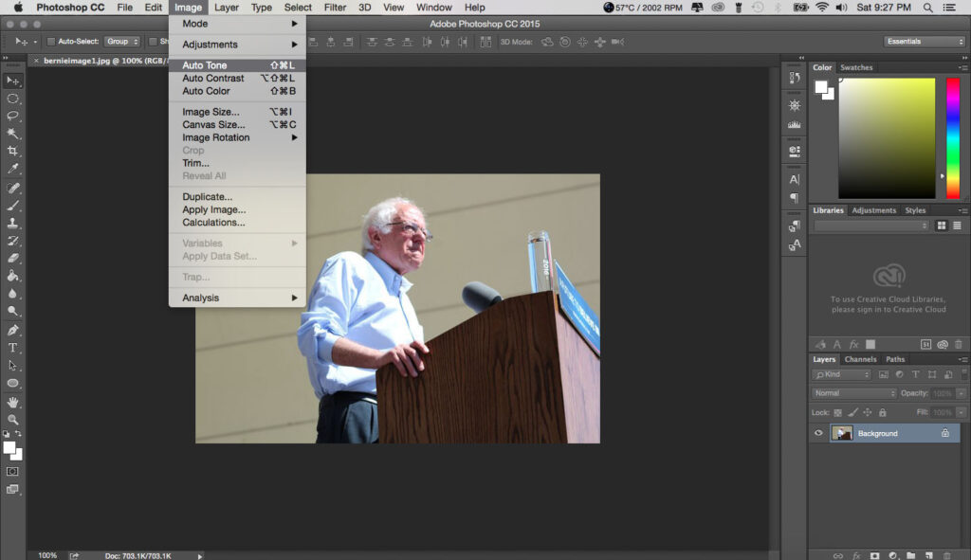The height and width of the screenshot is (560, 971).
Task: Hide the Background layer visibility eye
Action: [818, 433]
